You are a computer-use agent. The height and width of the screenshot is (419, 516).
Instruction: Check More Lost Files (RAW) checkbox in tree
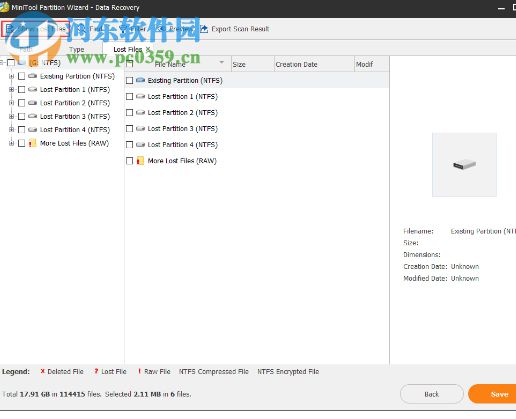(x=21, y=143)
